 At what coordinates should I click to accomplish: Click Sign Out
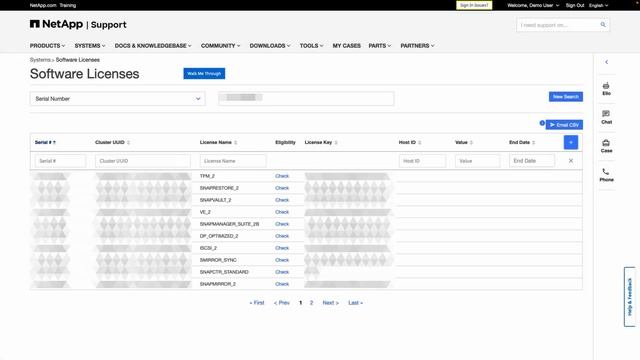(x=575, y=5)
